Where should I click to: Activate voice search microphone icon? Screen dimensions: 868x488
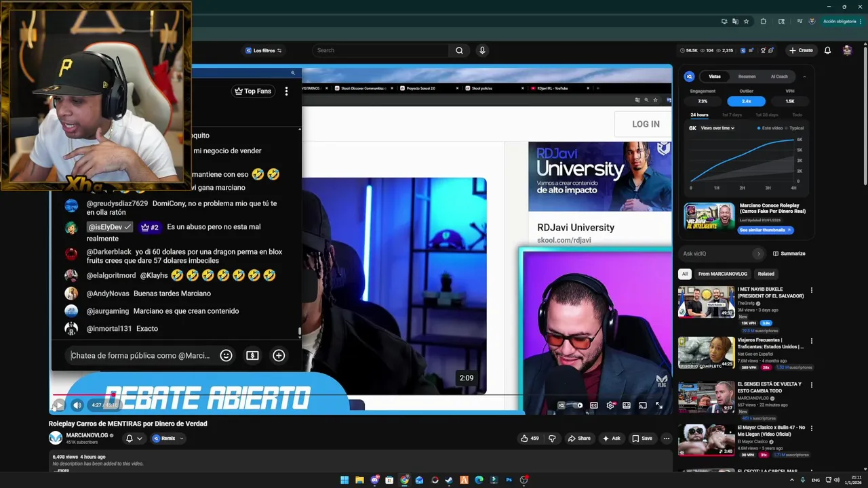coord(482,50)
